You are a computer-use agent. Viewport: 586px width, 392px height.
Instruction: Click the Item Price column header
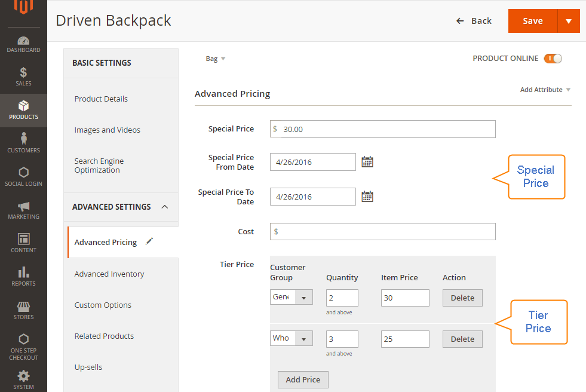(400, 278)
